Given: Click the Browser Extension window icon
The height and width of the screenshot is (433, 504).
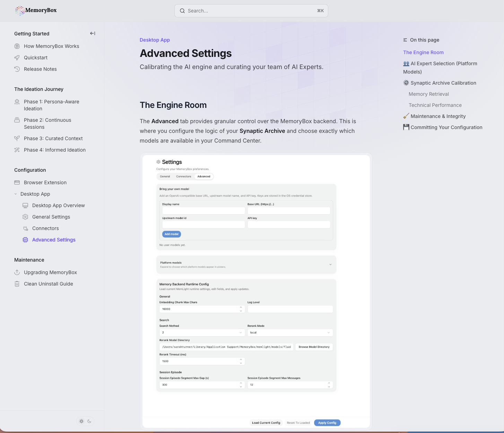Looking at the screenshot, I should (x=17, y=182).
